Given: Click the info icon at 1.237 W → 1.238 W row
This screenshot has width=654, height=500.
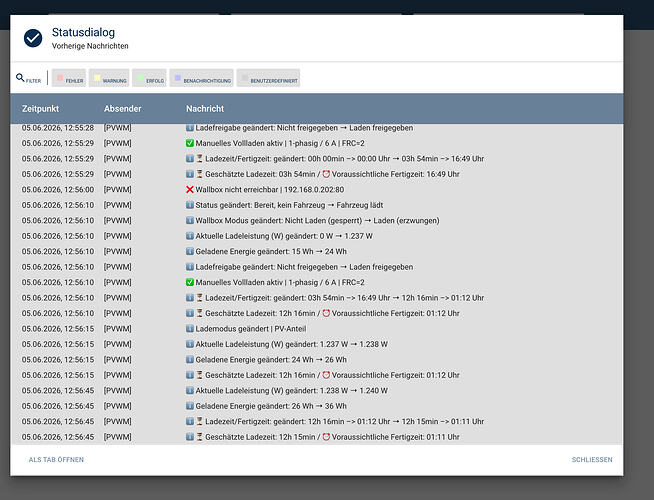Looking at the screenshot, I should [190, 344].
